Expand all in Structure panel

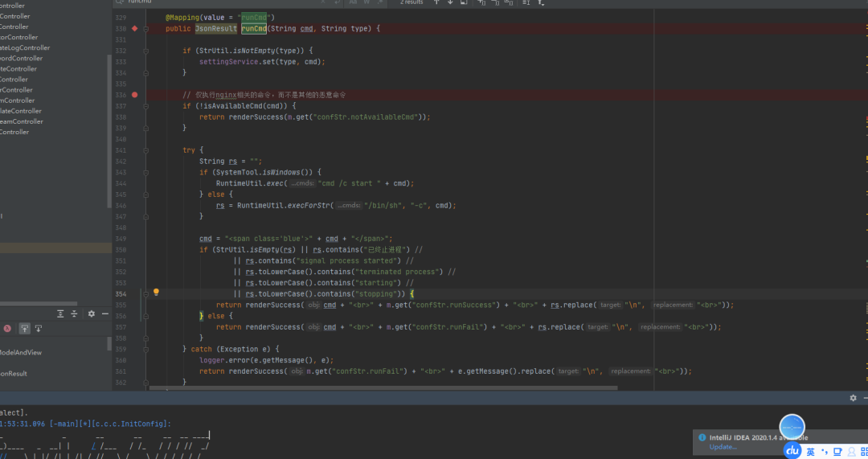60,314
